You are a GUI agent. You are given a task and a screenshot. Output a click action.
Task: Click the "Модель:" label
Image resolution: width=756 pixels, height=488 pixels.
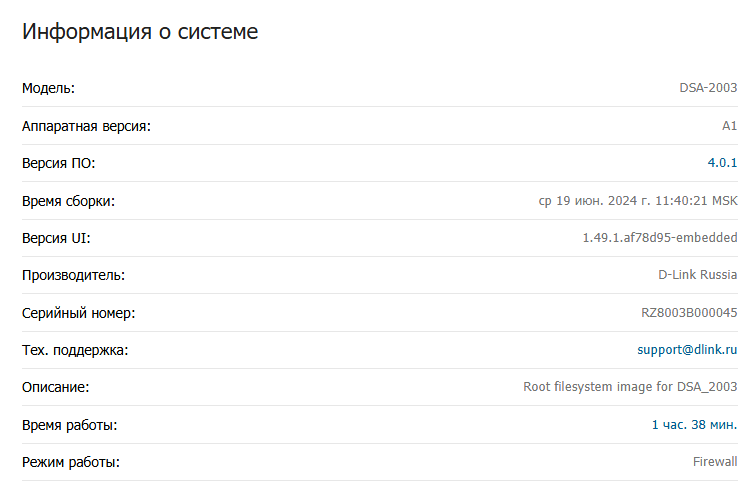pos(49,88)
